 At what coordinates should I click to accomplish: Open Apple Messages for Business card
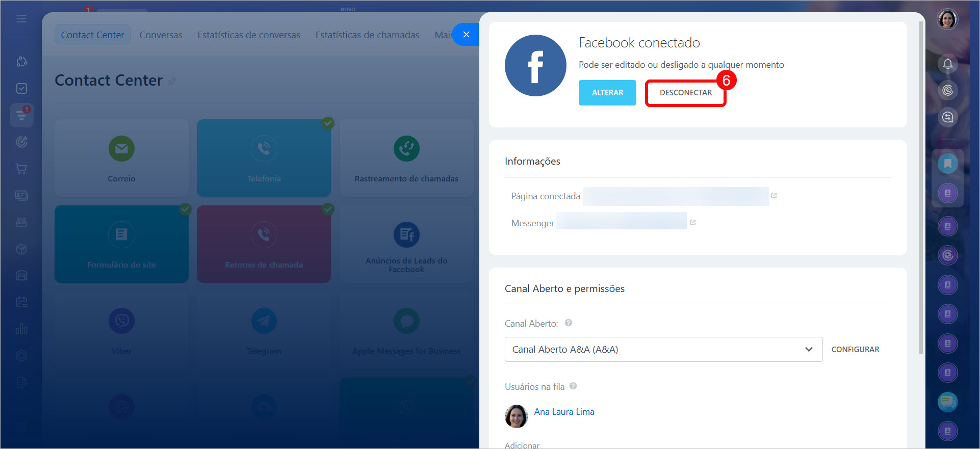[406, 330]
